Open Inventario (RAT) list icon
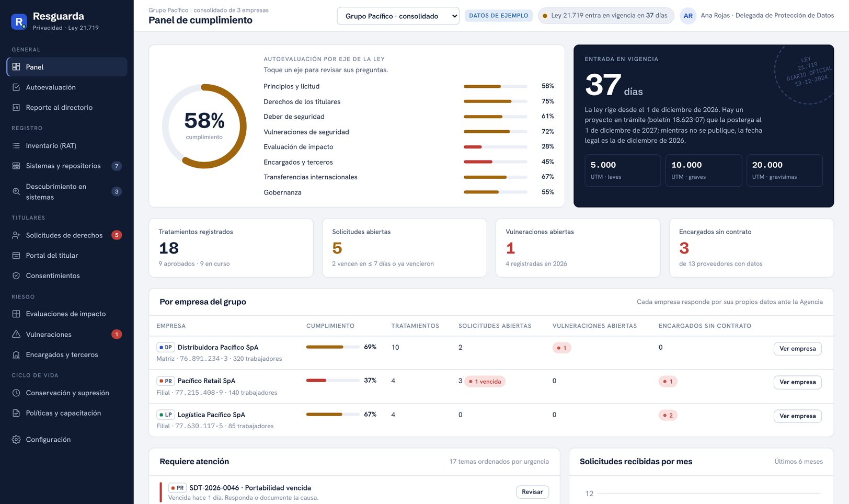Viewport: 849px width, 504px height. coord(16,146)
